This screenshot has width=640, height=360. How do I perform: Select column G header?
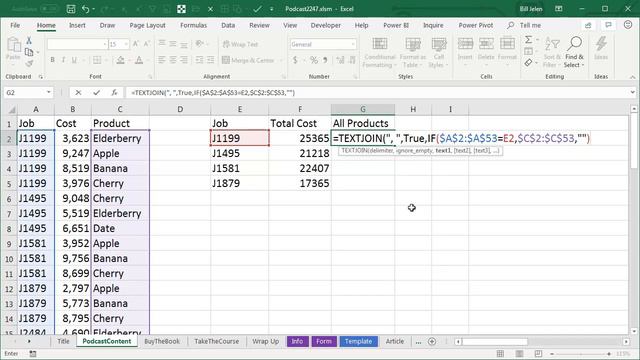coord(363,109)
